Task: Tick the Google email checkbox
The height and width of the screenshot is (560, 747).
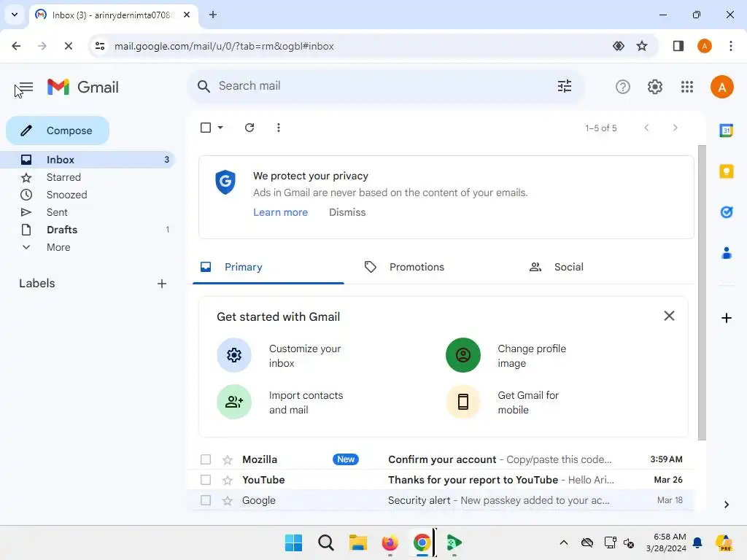Action: [x=206, y=500]
